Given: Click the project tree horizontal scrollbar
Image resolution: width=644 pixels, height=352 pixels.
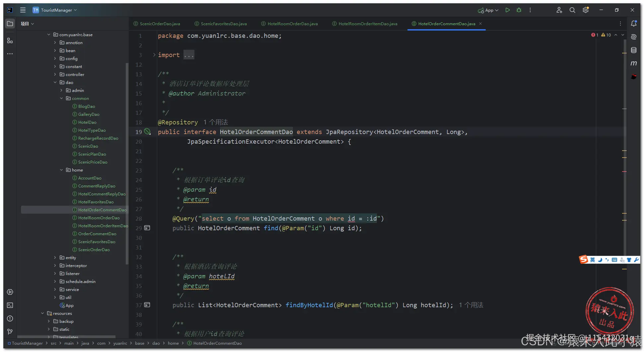Looking at the screenshot, I should [x=66, y=337].
